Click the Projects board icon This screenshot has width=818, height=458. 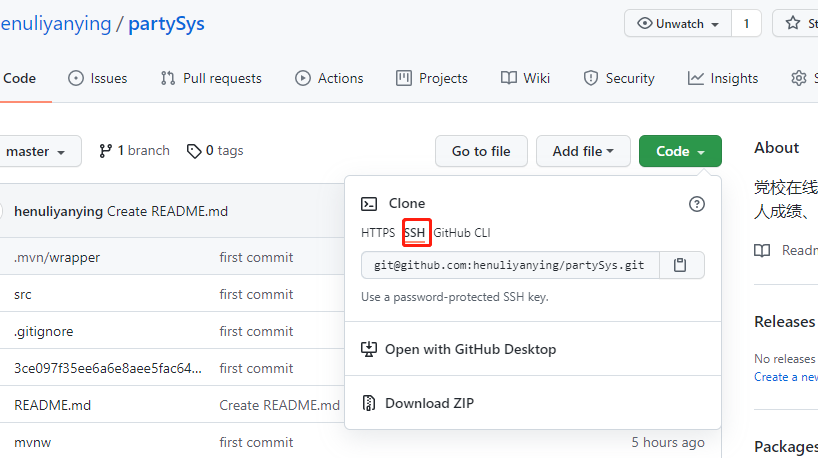point(404,78)
